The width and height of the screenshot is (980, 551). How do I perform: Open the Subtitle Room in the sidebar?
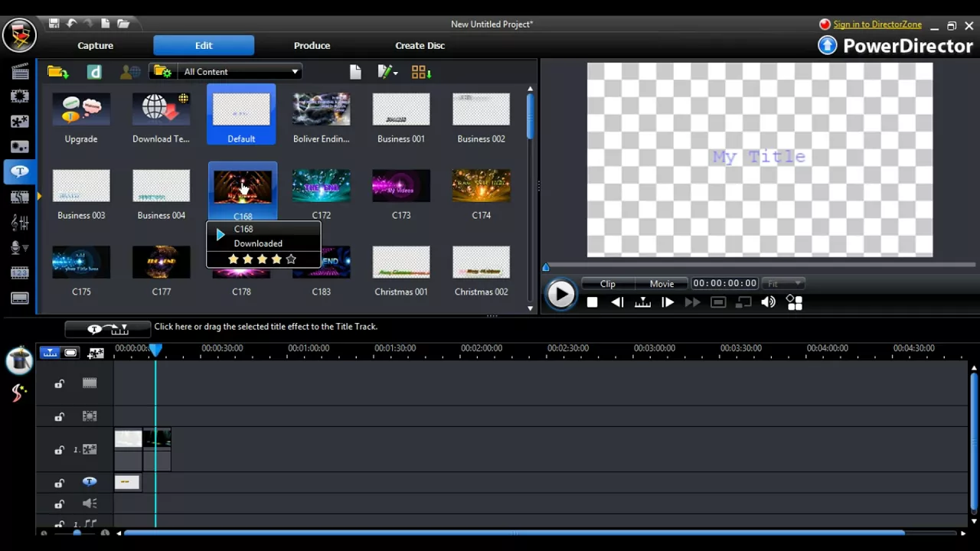point(20,298)
